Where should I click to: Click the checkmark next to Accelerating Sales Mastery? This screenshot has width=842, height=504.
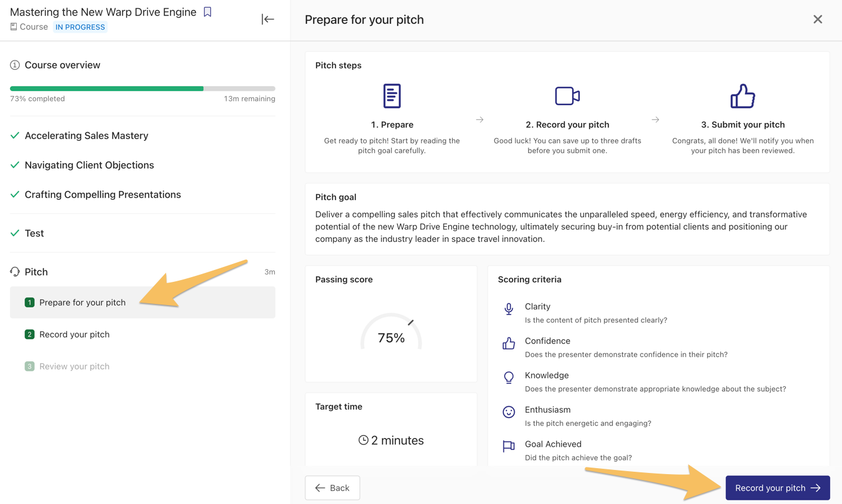point(15,136)
